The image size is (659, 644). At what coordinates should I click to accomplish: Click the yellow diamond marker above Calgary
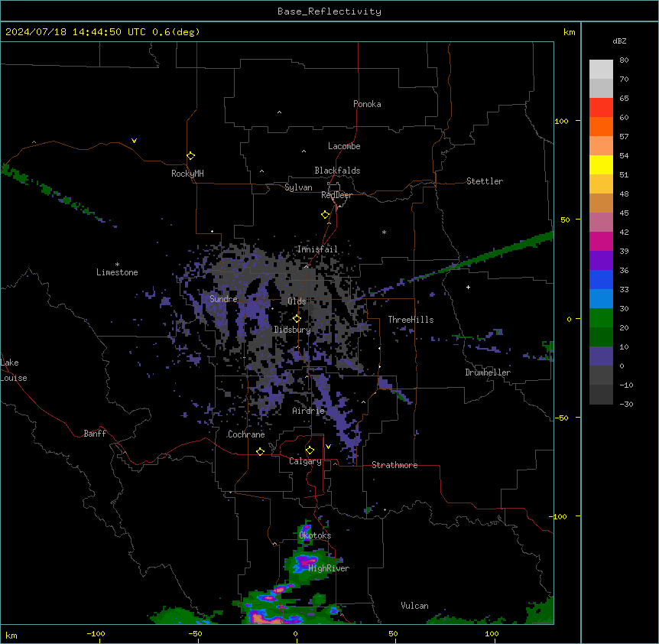coord(310,450)
